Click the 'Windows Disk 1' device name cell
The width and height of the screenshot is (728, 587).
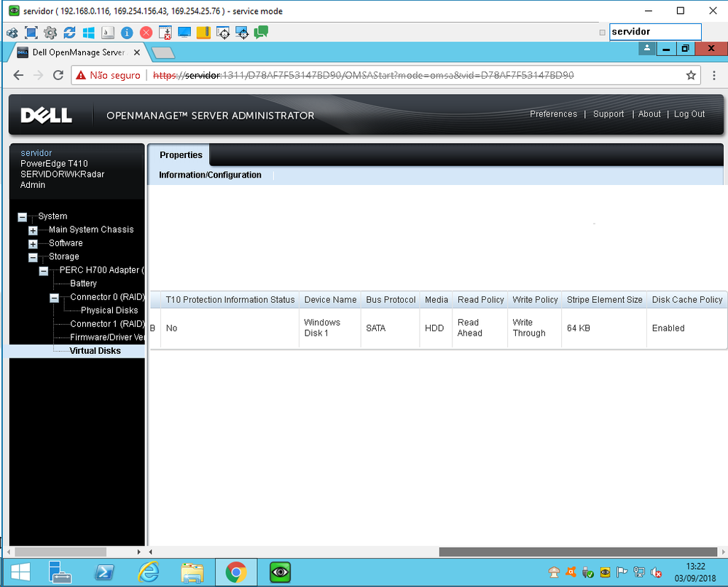[330, 328]
